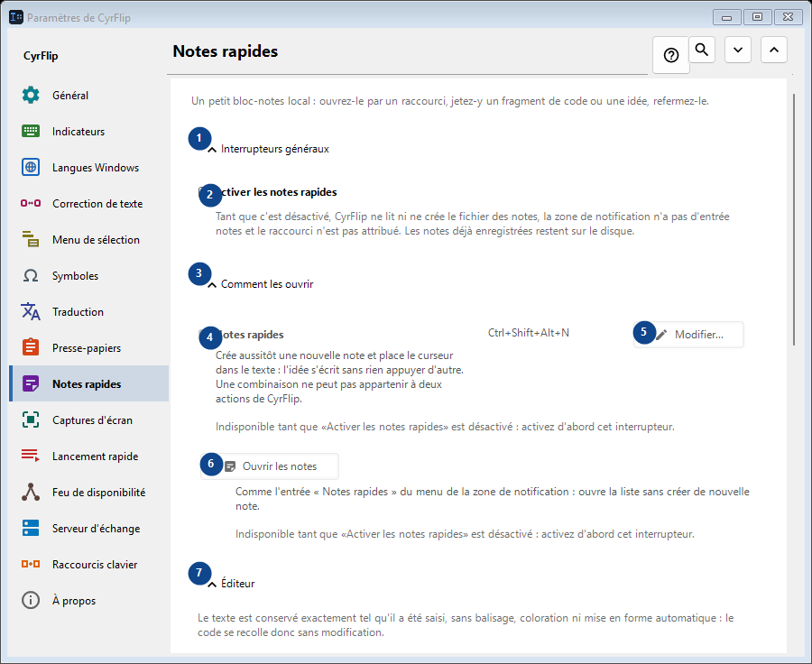Open the Symboles omega icon page

[89, 276]
